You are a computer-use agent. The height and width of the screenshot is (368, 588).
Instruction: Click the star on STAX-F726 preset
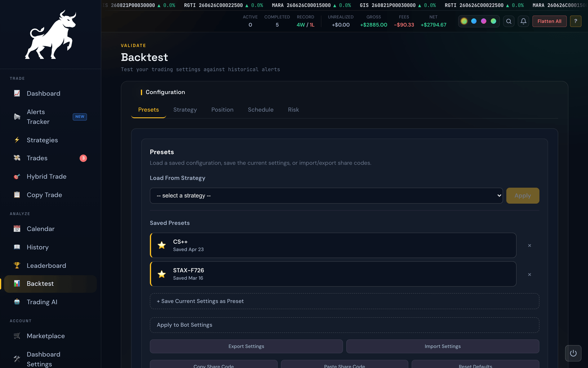point(162,274)
